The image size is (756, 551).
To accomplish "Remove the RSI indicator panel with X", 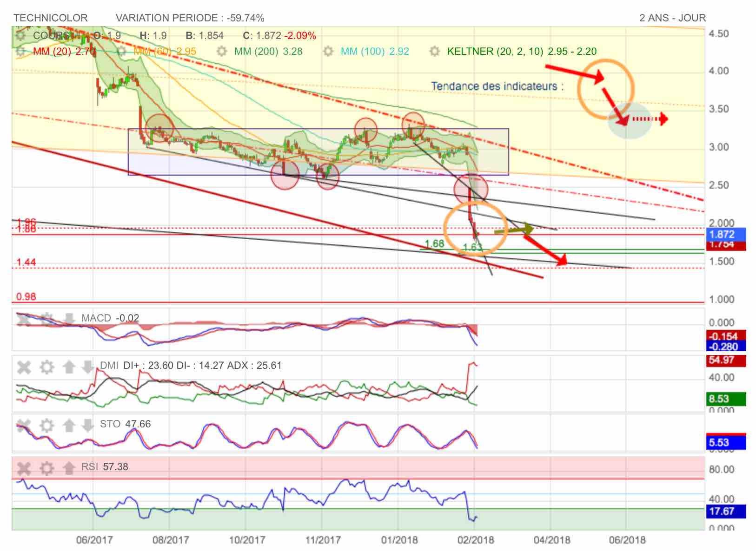I will click(x=24, y=468).
